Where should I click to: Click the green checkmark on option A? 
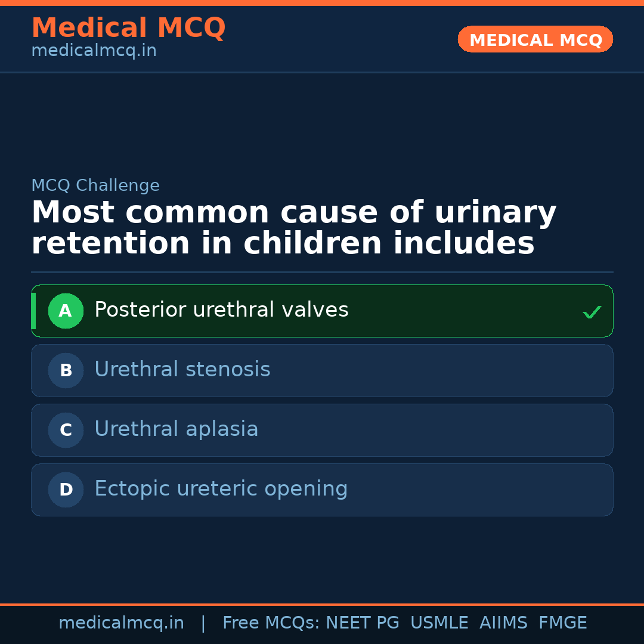click(592, 312)
